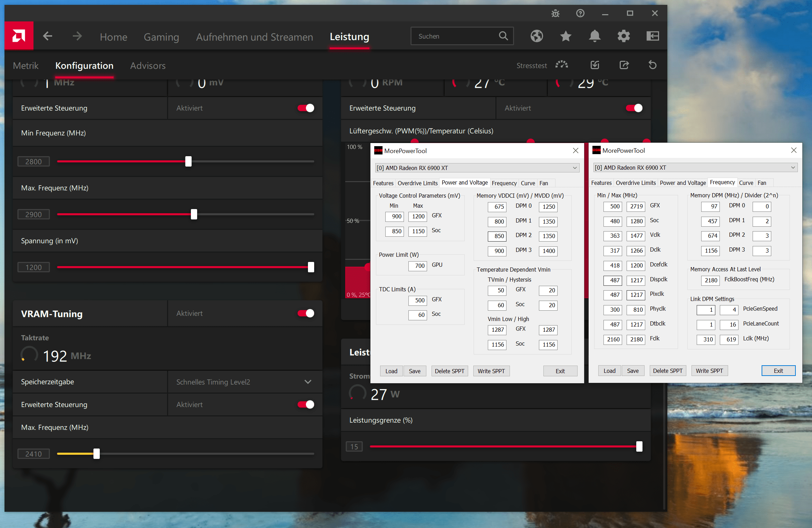Switch to the Metrik tab
The width and height of the screenshot is (812, 528).
tap(26, 66)
